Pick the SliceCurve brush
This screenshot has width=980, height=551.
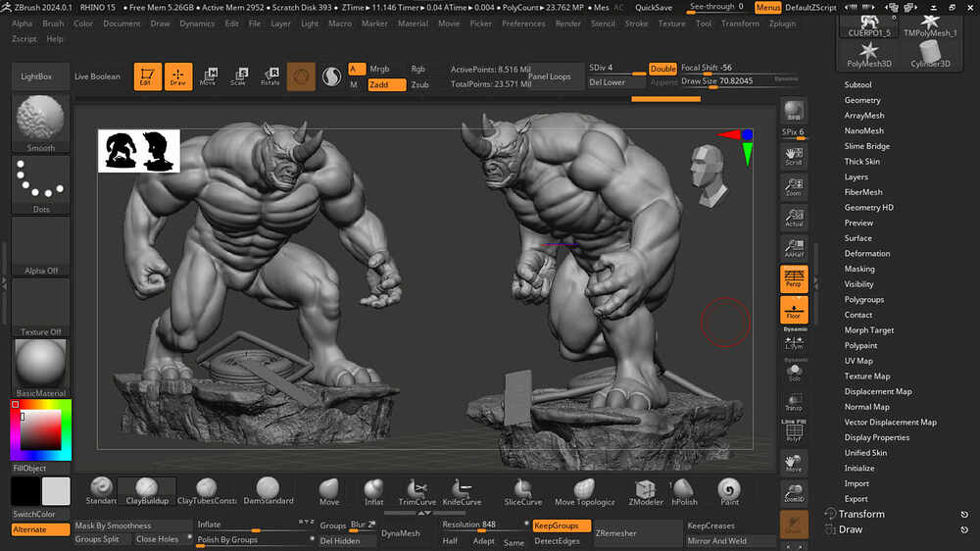(523, 491)
